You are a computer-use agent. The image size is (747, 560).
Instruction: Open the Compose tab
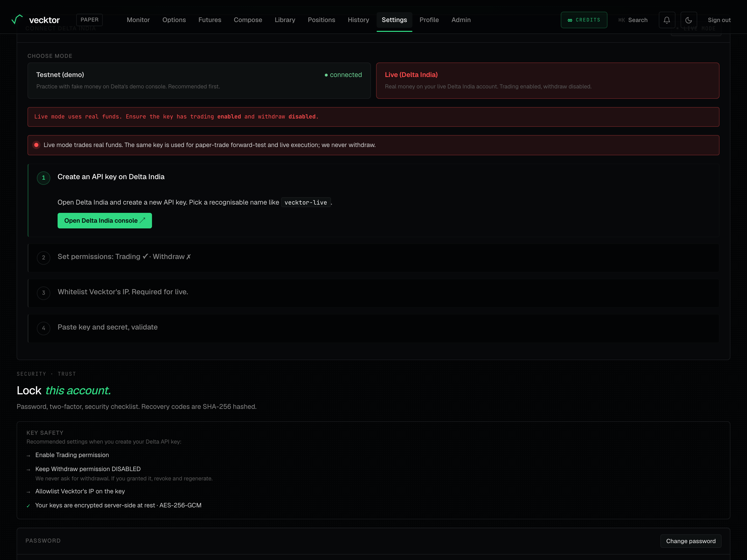coord(248,20)
